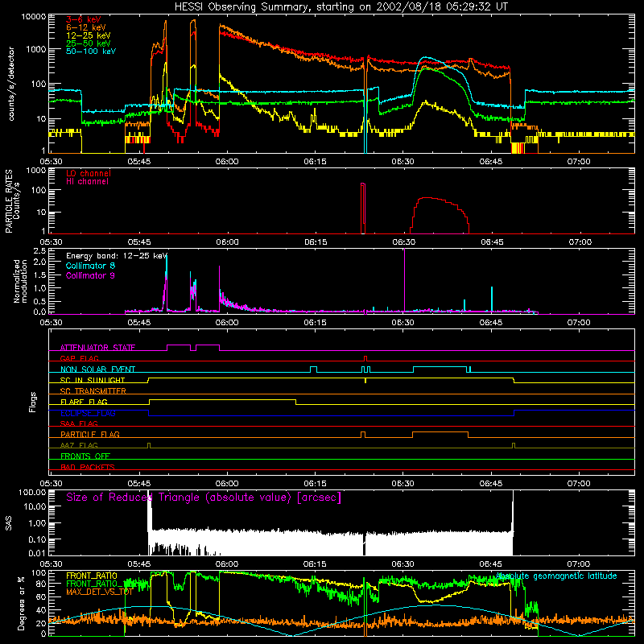
Task: Click the 'Energy band: 12-25 keV' label
Action: pos(117,256)
